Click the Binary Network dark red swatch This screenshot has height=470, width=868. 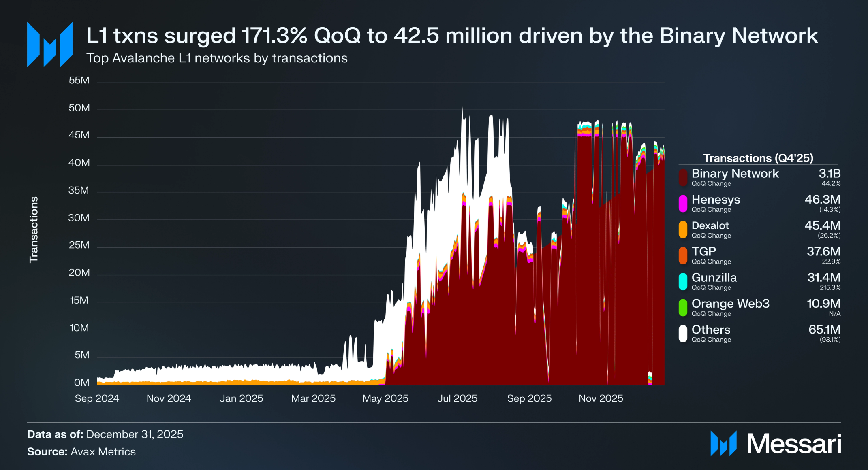click(683, 177)
